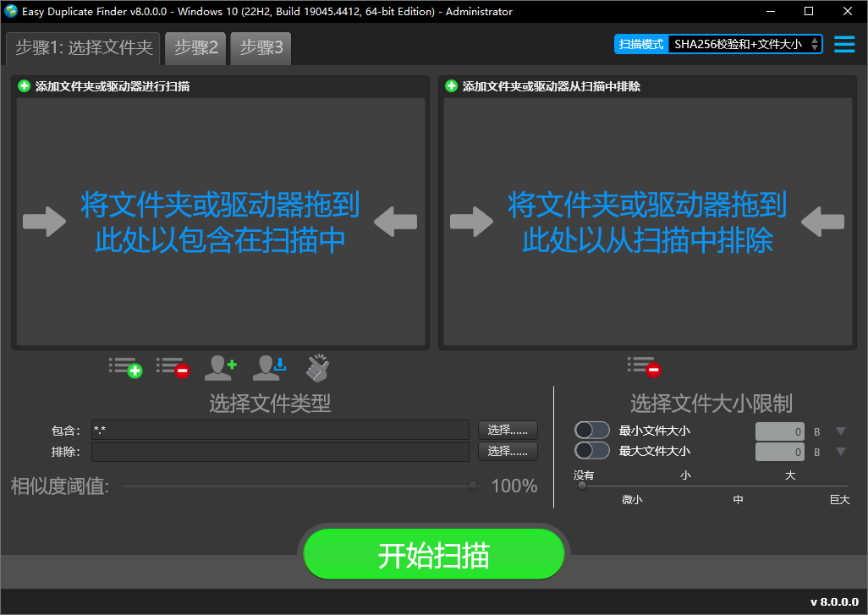The height and width of the screenshot is (615, 868).
Task: Click the add user profile icon
Action: [220, 367]
